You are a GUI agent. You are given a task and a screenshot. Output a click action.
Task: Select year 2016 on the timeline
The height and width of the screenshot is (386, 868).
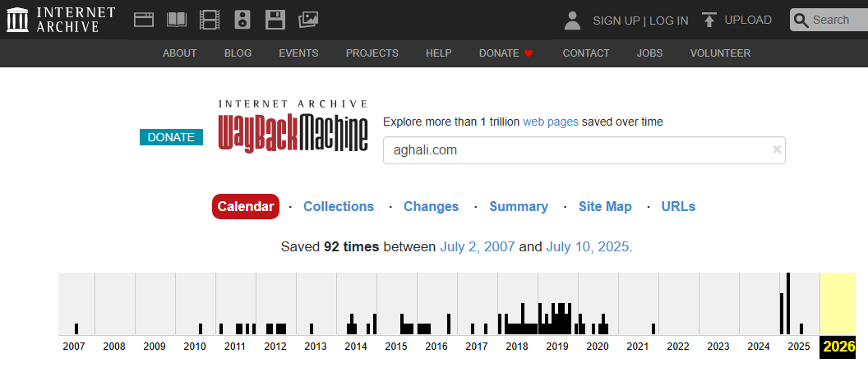click(x=436, y=347)
